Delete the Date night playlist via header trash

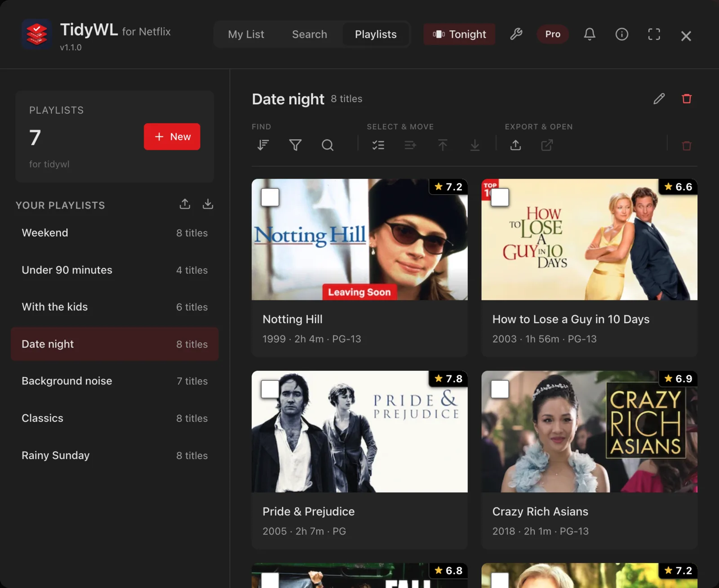coord(687,98)
